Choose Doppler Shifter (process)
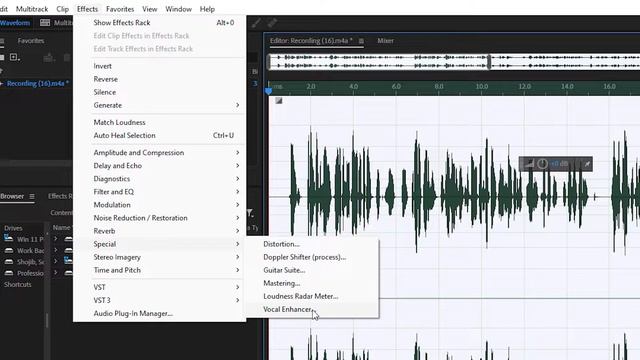This screenshot has width=640, height=360. click(313, 257)
